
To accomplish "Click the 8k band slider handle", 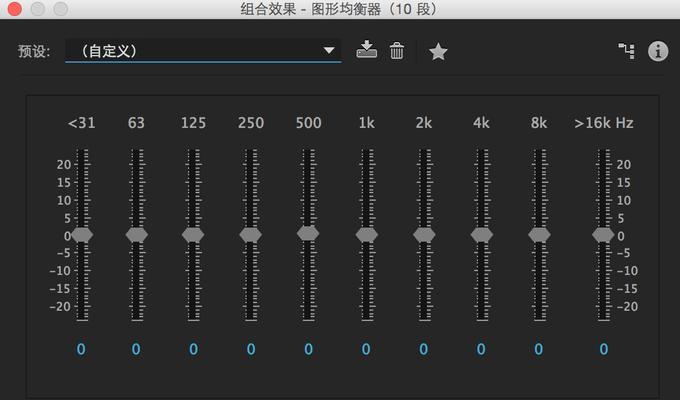I will coord(539,235).
